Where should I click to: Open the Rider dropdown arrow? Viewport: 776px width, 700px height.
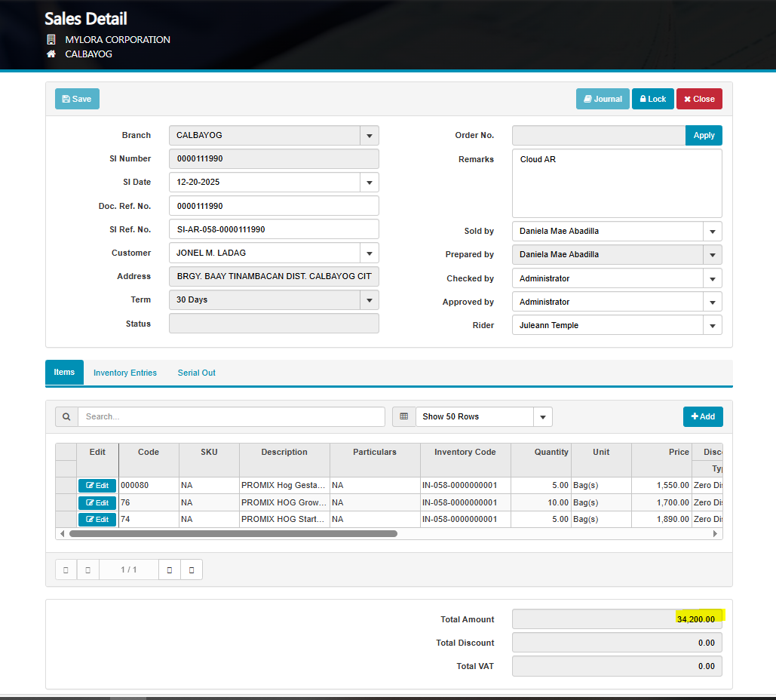click(x=712, y=326)
